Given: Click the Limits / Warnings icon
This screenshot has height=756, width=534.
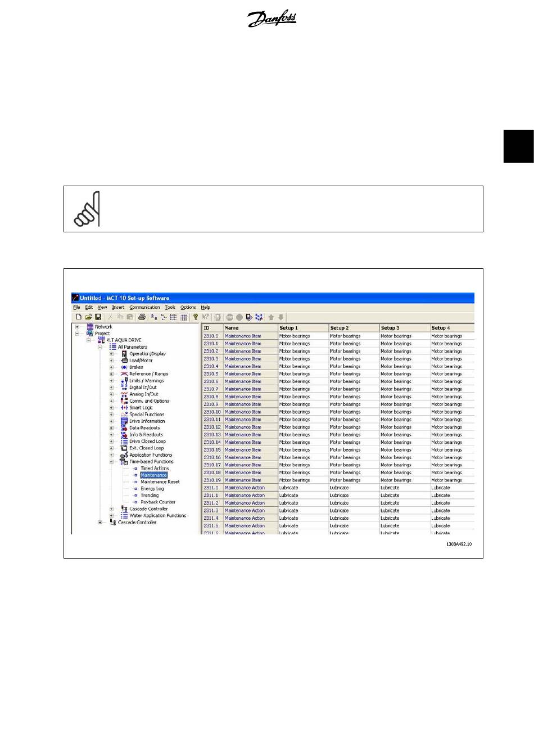Looking at the screenshot, I should (x=124, y=381).
